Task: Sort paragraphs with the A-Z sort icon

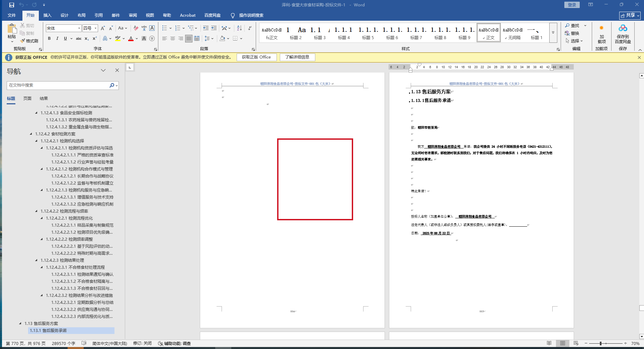Action: (239, 28)
